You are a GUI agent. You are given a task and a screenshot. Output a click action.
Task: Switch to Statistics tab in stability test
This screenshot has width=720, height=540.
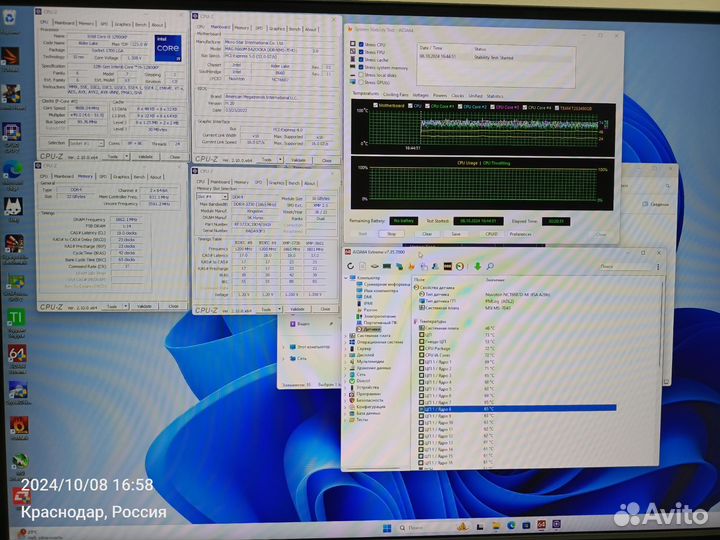(x=495, y=96)
